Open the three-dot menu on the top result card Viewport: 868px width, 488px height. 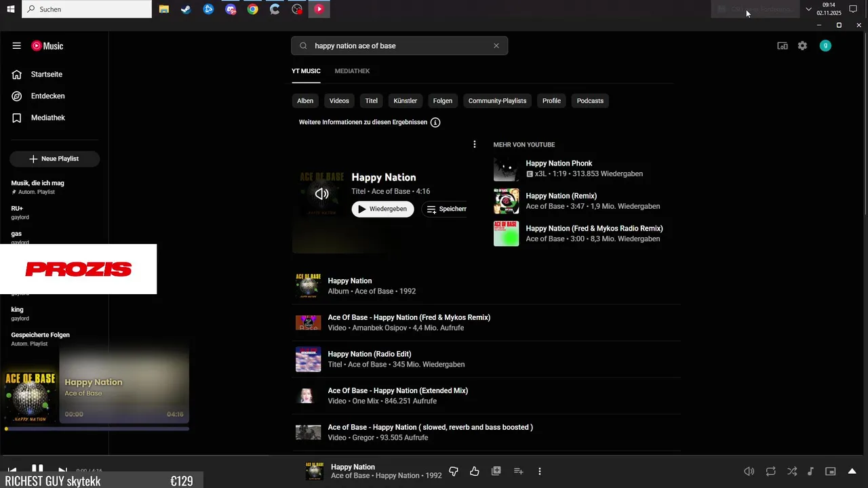475,144
